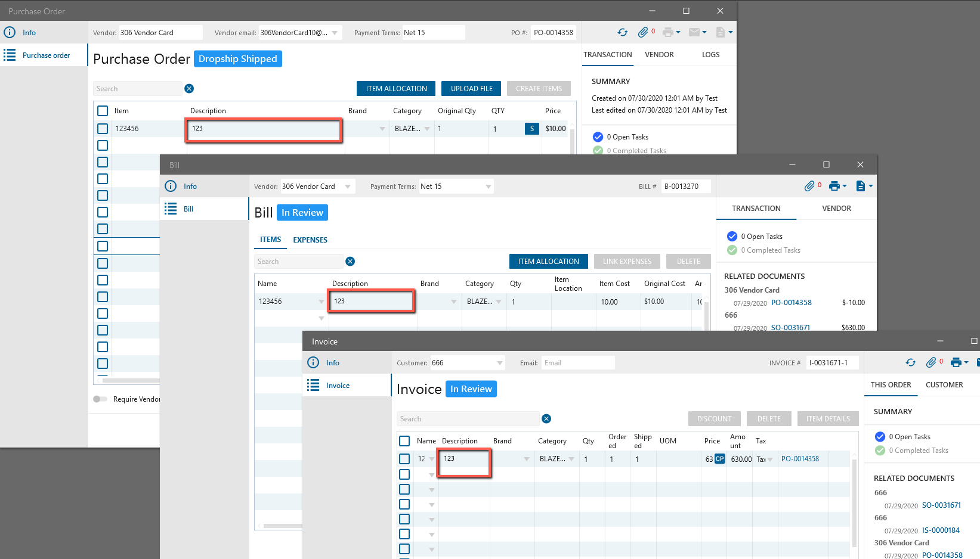980x559 pixels.
Task: Click the Open Tasks icon in the Bill window
Action: [x=732, y=237]
